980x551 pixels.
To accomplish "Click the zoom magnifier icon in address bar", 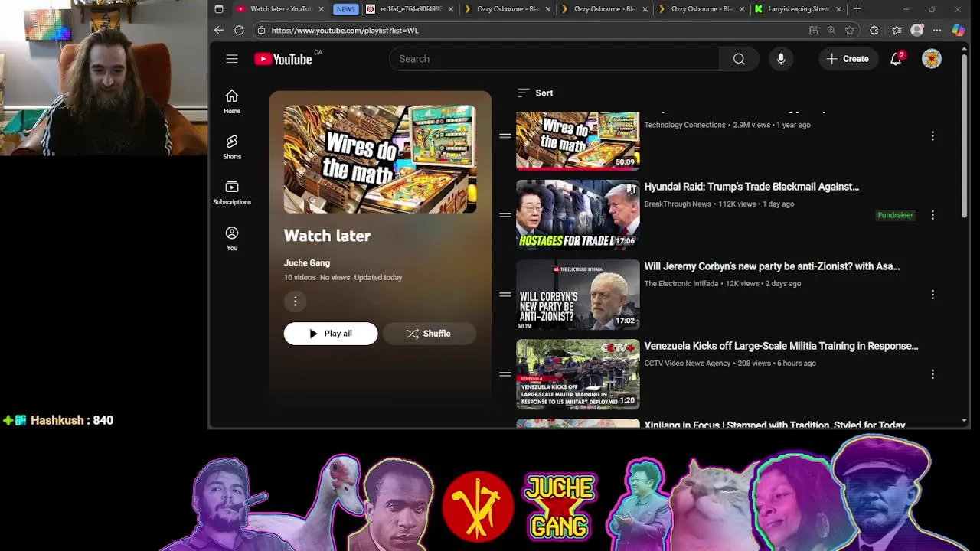I will pyautogui.click(x=831, y=31).
